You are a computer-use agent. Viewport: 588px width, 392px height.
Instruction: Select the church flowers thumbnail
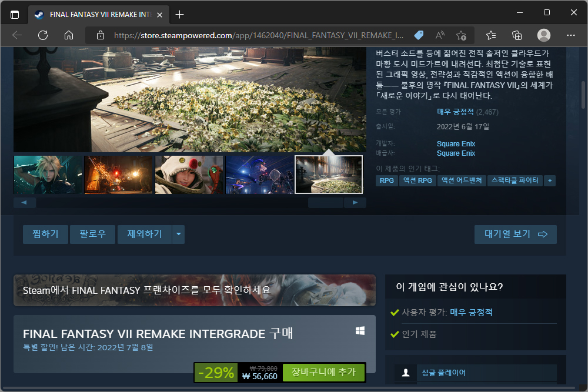tap(329, 175)
